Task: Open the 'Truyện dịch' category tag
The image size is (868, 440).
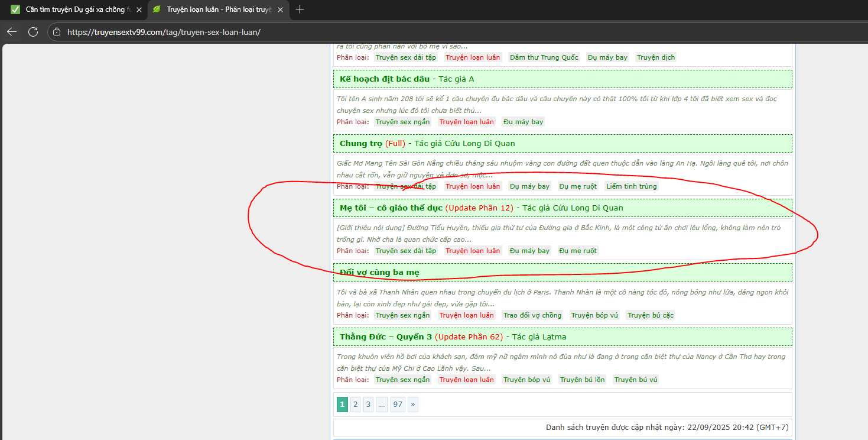Action: tap(656, 57)
